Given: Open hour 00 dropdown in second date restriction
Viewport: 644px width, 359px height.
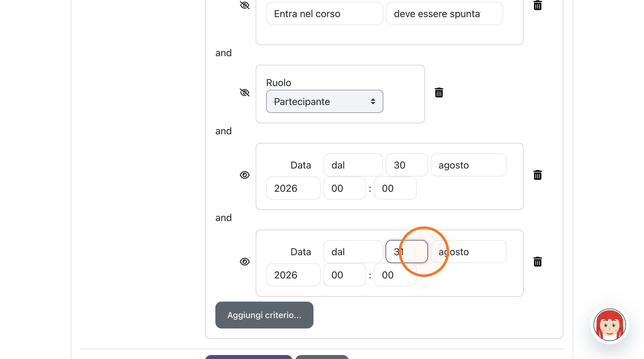Looking at the screenshot, I should 345,275.
